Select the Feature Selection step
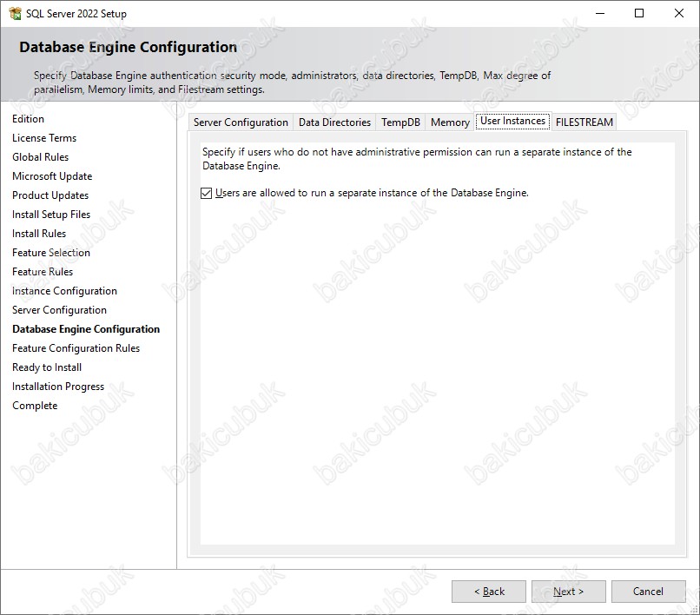Viewport: 700px width, 615px height. click(x=51, y=253)
